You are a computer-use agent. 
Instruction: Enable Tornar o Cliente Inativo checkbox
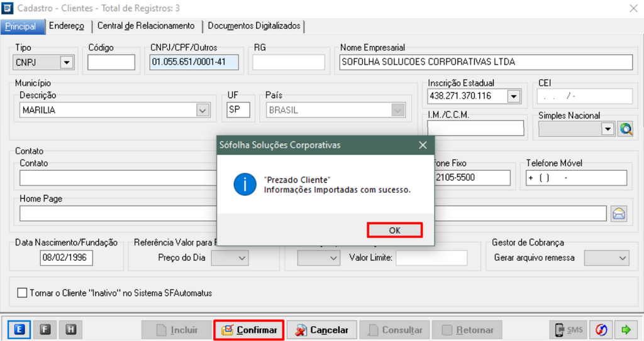(x=23, y=293)
